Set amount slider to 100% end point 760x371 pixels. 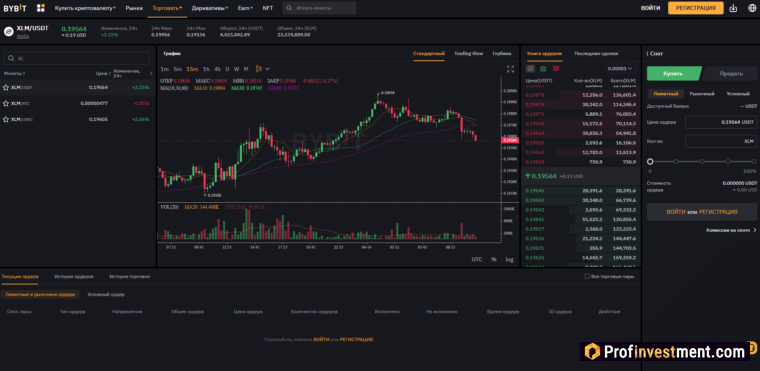point(754,161)
